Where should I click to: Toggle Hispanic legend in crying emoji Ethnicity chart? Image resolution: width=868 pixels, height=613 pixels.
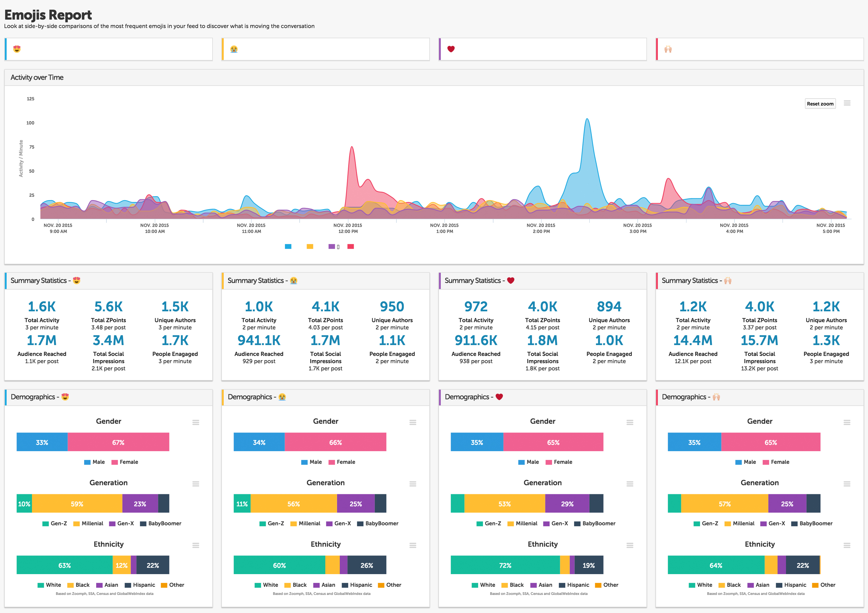[357, 585]
